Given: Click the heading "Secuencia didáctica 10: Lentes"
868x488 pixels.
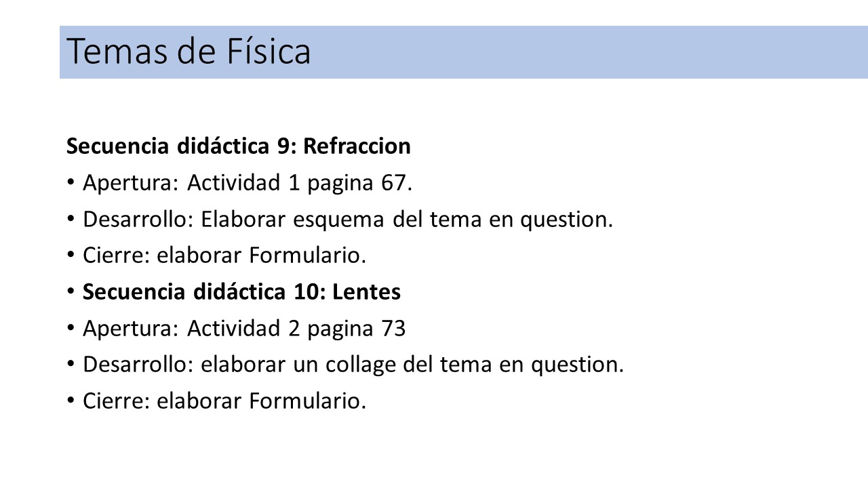Looking at the screenshot, I should click(x=241, y=292).
